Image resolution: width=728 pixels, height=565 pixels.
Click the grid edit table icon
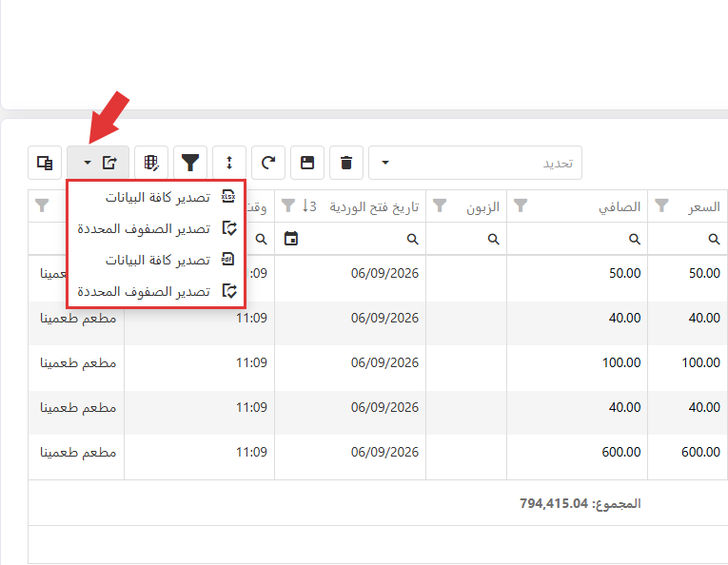151,163
